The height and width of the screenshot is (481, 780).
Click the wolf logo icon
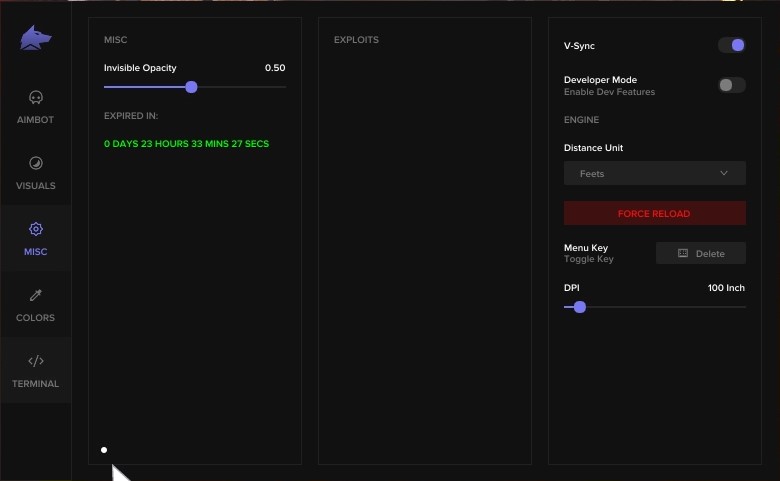point(36,39)
